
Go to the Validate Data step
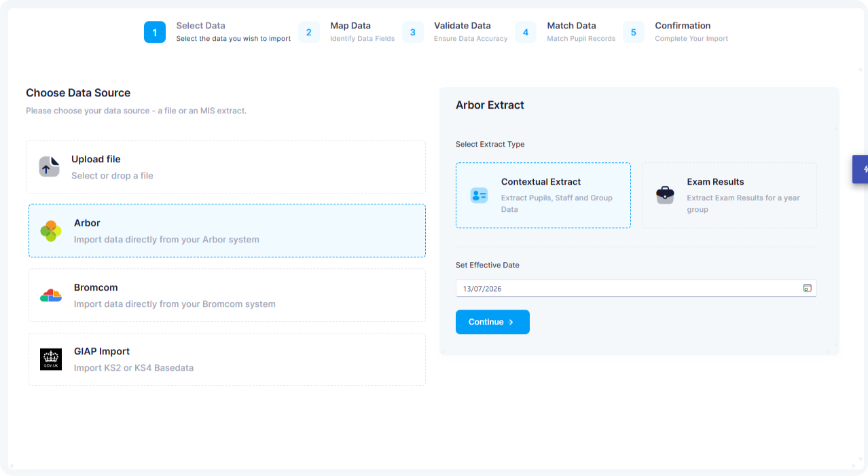(455, 32)
